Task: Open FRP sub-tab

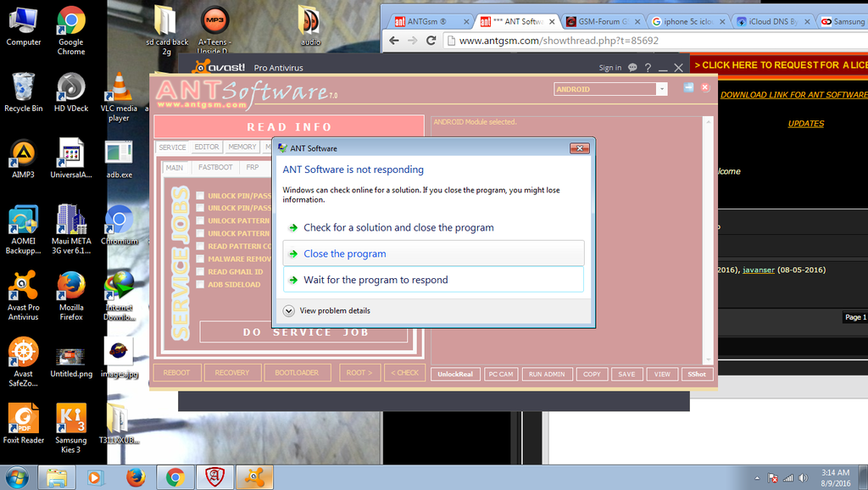Action: tap(253, 167)
